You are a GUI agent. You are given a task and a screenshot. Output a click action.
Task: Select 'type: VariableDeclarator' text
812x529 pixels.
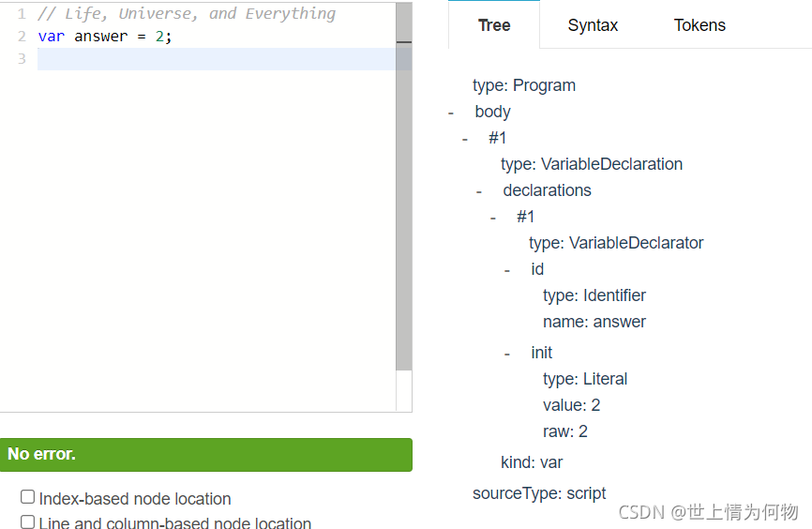tap(616, 243)
